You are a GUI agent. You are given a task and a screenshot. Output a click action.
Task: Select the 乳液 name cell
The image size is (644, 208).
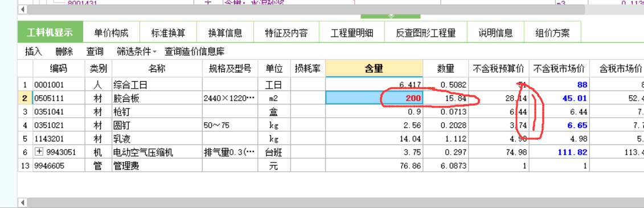(x=157, y=139)
